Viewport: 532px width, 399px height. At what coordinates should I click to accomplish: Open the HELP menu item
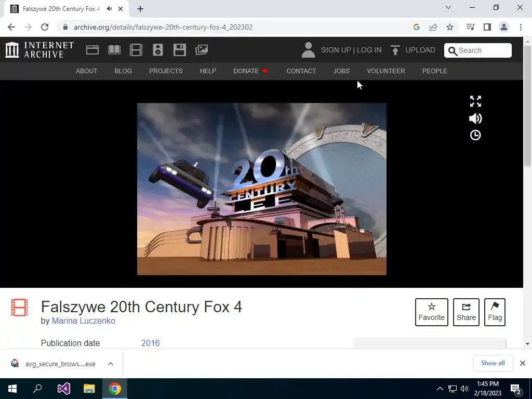pyautogui.click(x=208, y=71)
